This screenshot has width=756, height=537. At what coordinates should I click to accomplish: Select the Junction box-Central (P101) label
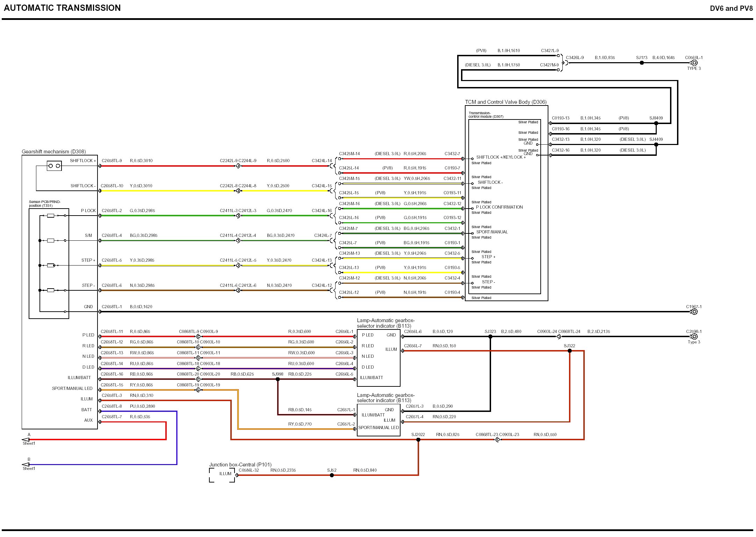click(x=240, y=465)
